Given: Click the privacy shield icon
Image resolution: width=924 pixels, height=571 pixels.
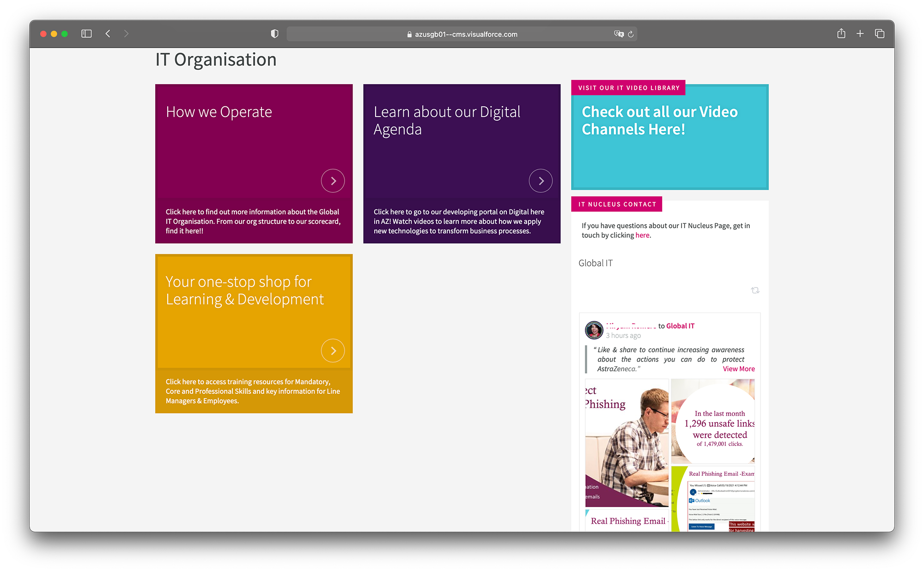Looking at the screenshot, I should [274, 34].
